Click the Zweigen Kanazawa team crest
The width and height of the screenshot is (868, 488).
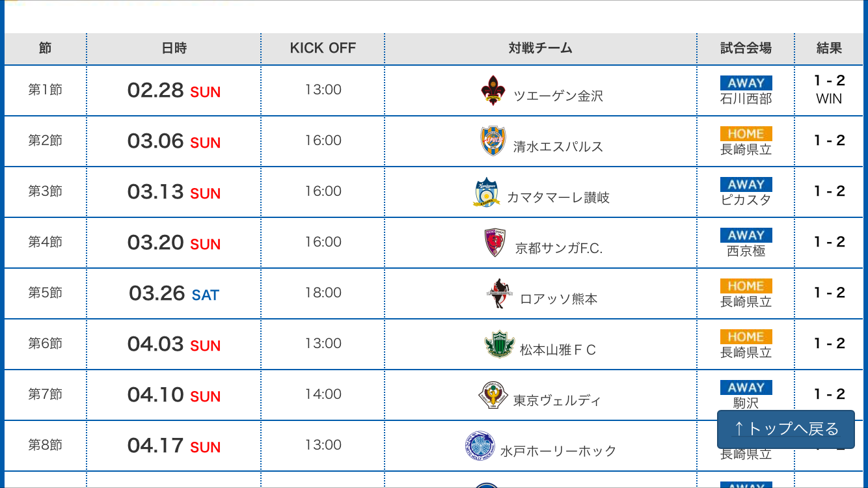tap(493, 90)
